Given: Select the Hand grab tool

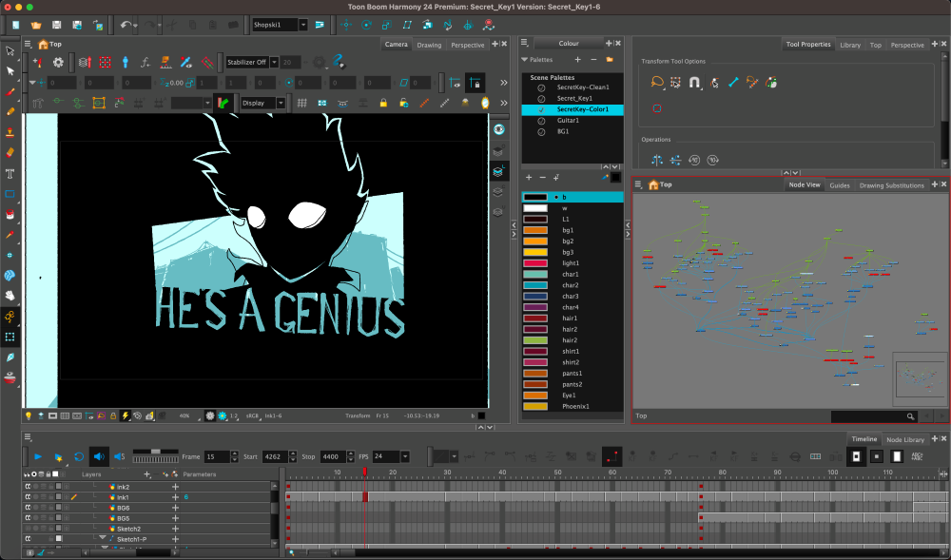Looking at the screenshot, I should click(10, 296).
